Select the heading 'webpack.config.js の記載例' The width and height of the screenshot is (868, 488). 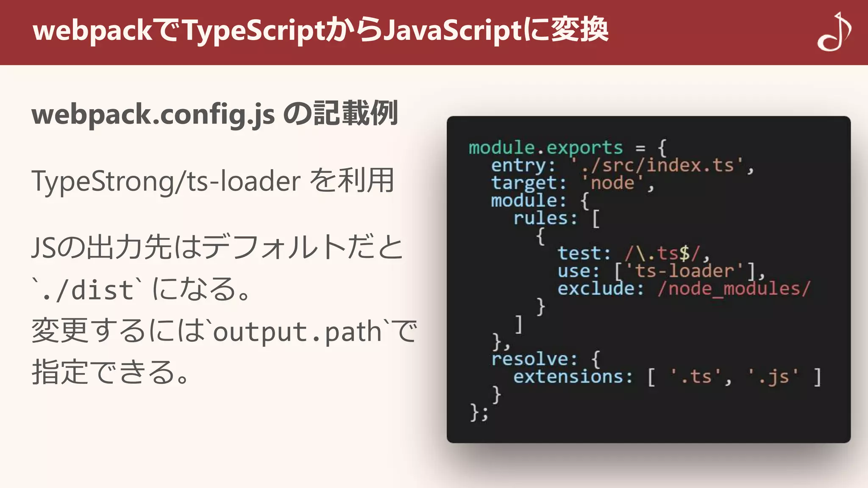[x=215, y=114]
